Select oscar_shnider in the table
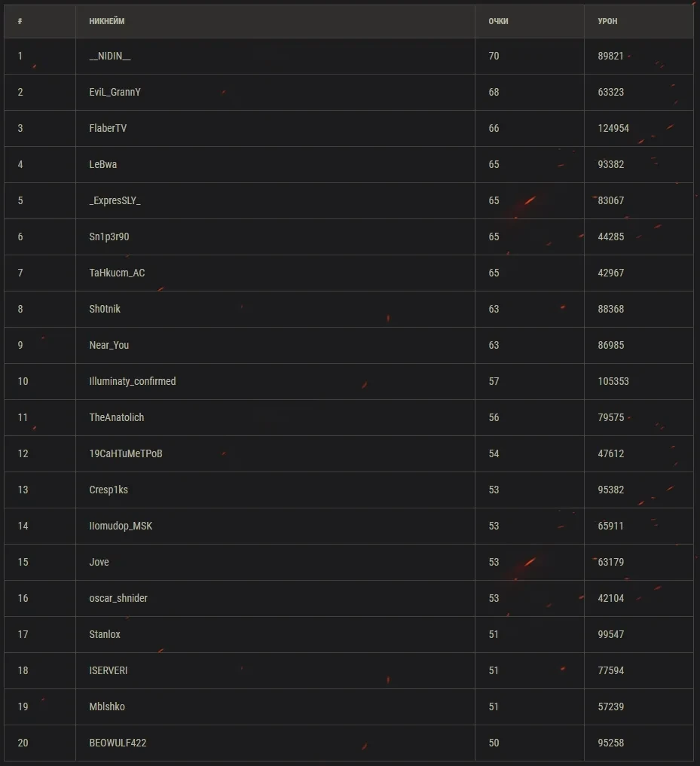Viewport: 700px width, 766px height. pos(118,599)
